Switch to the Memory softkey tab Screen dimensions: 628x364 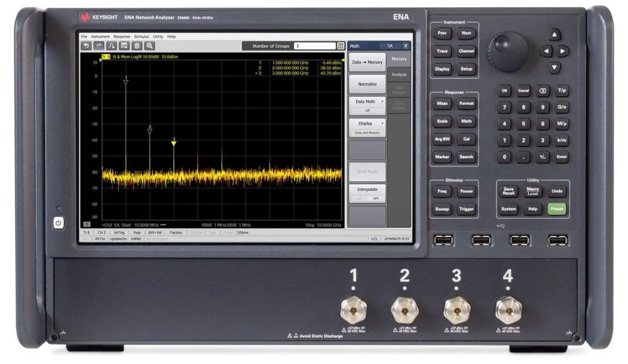(x=399, y=59)
